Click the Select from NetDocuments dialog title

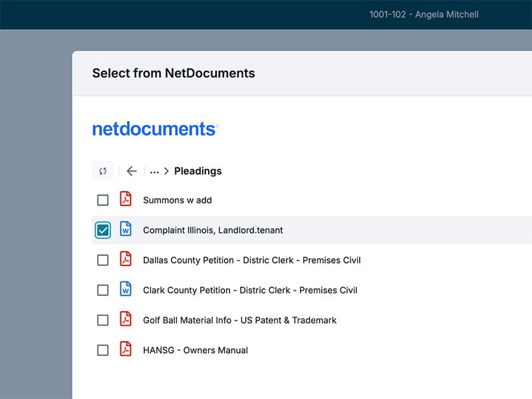point(174,73)
